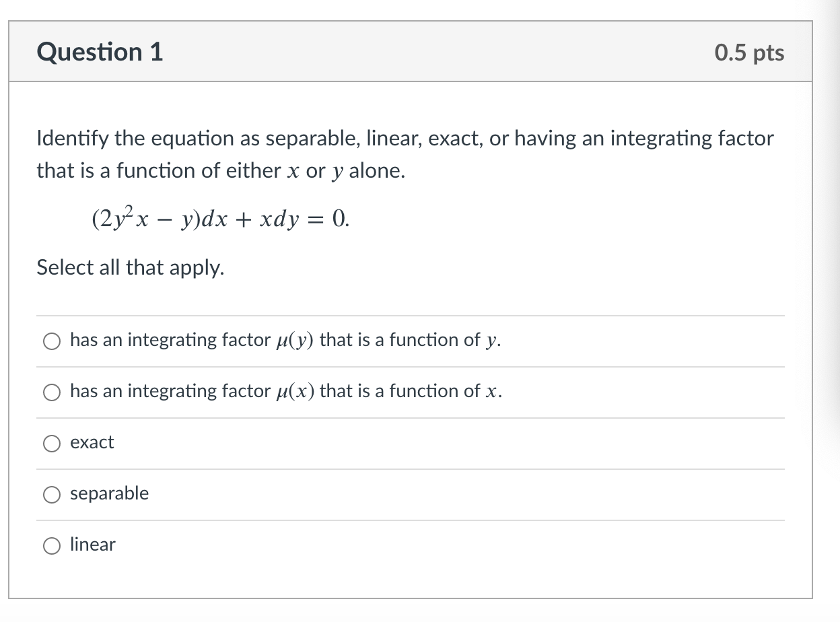The height and width of the screenshot is (622, 840).
Task: Choose the integrating factor μ(x) option
Action: [x=51, y=392]
